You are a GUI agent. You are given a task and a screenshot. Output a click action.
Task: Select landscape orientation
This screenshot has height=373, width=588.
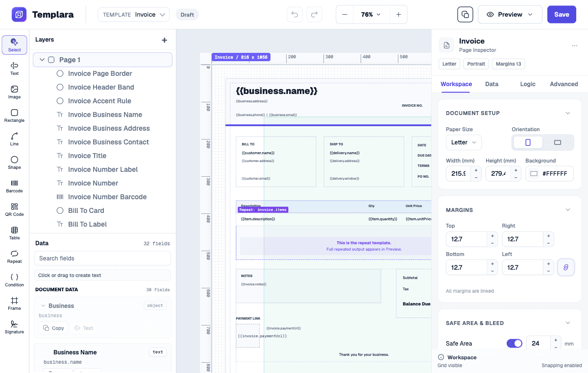(558, 142)
